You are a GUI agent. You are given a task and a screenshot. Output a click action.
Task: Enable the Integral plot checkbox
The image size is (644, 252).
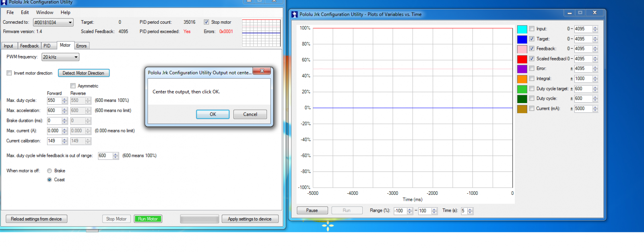[532, 78]
